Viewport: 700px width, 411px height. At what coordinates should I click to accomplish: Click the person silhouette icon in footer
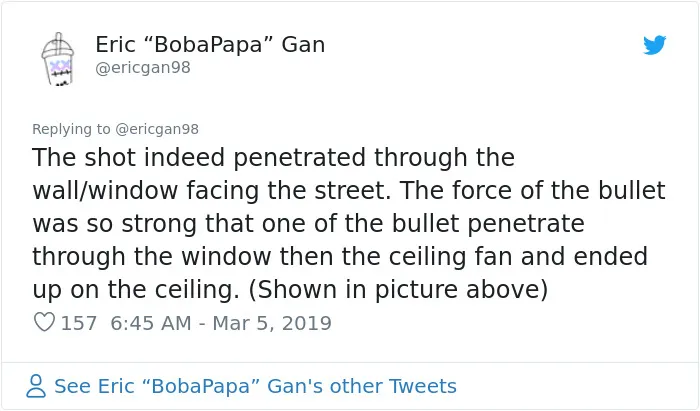36,386
